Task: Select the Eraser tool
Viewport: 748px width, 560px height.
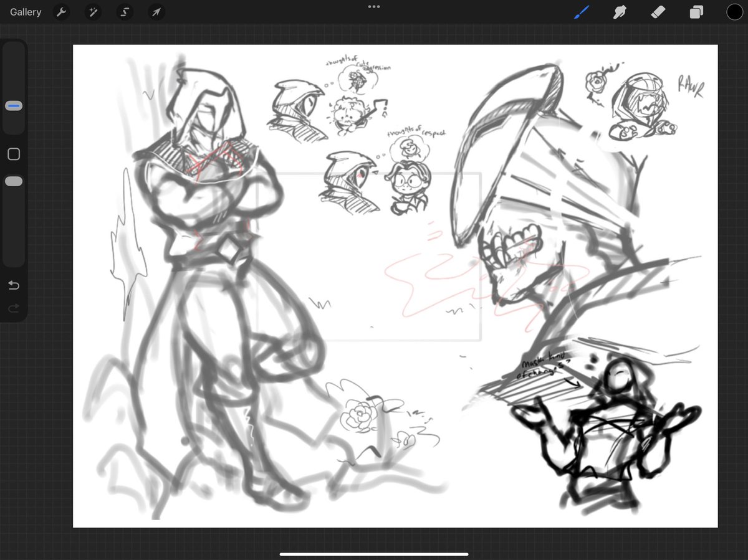Action: (658, 12)
